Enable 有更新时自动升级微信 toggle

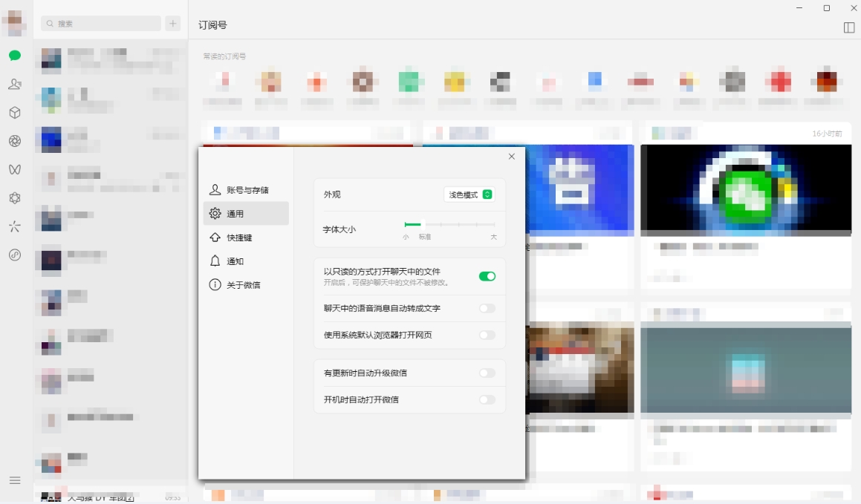tap(487, 373)
